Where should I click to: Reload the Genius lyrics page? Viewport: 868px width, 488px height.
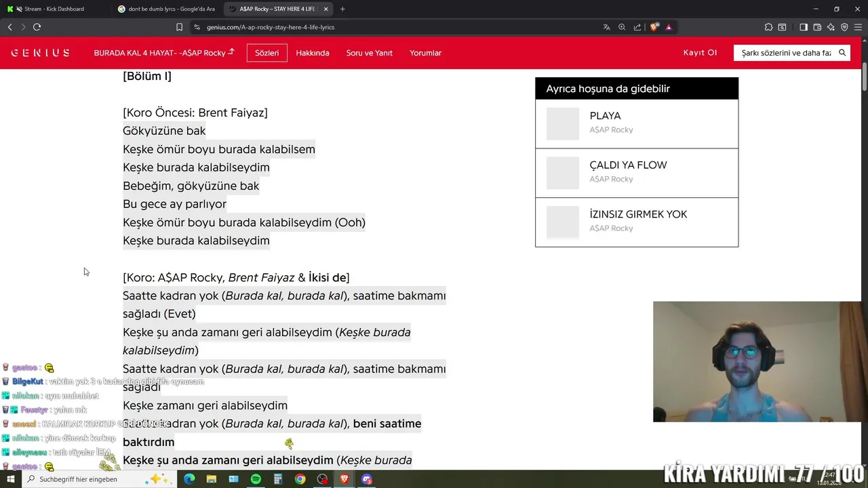click(x=37, y=27)
